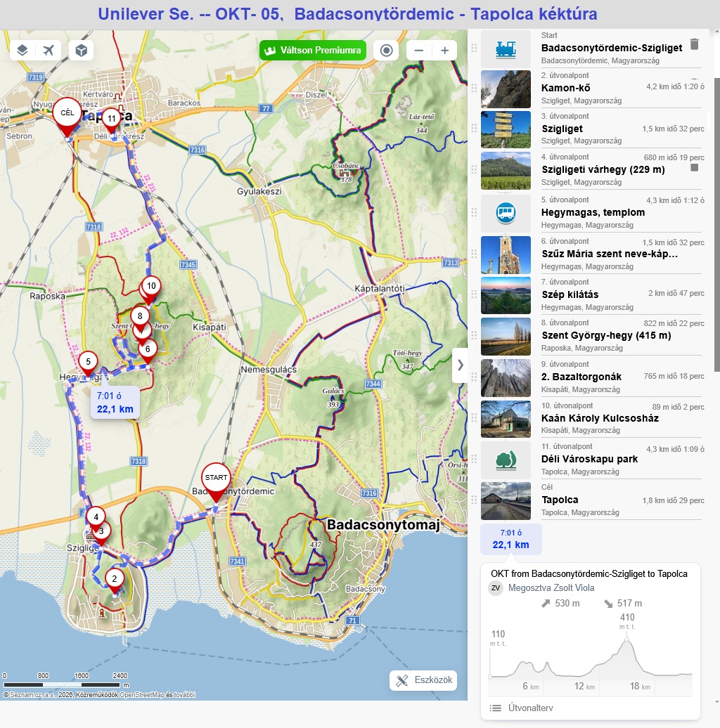Collapse the side panel with chevron
The height and width of the screenshot is (728, 720).
pos(460,365)
